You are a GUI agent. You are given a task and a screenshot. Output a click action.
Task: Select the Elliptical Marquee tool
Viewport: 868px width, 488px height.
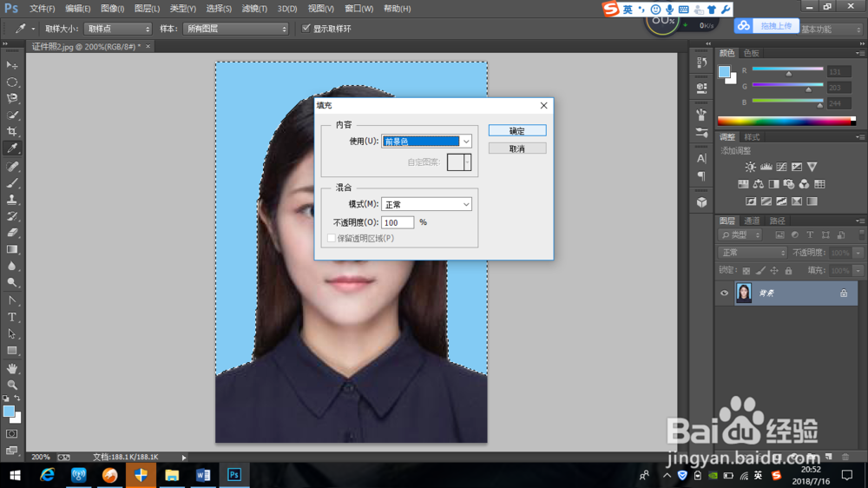tap(11, 82)
